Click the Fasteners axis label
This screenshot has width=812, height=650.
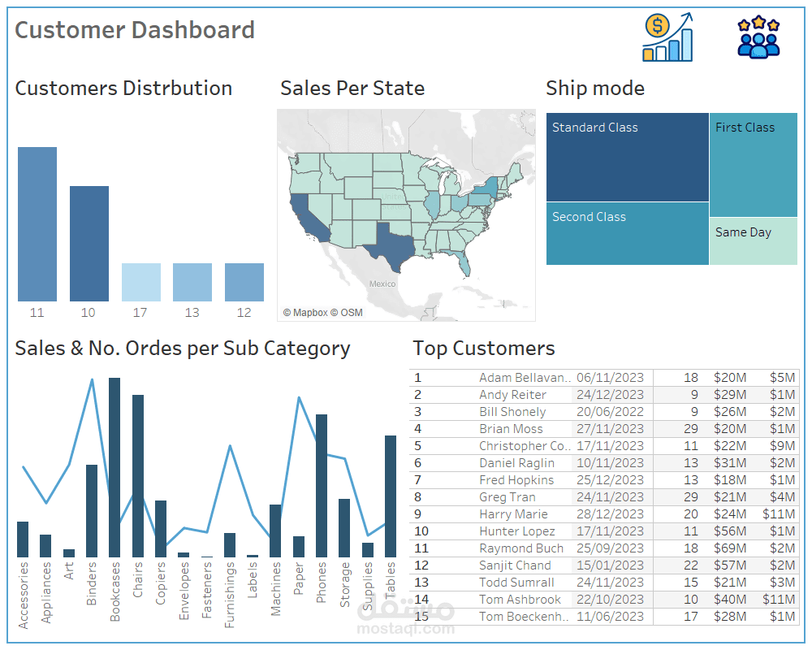tap(206, 590)
